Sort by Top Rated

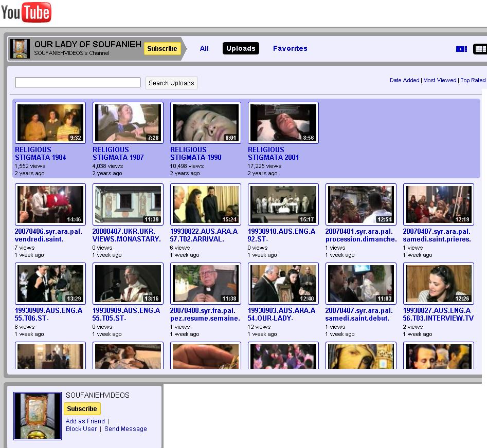[473, 80]
